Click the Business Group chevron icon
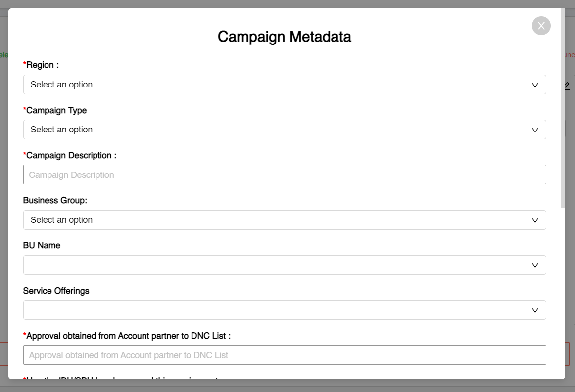Viewport: 575px width, 392px height. pyautogui.click(x=535, y=220)
